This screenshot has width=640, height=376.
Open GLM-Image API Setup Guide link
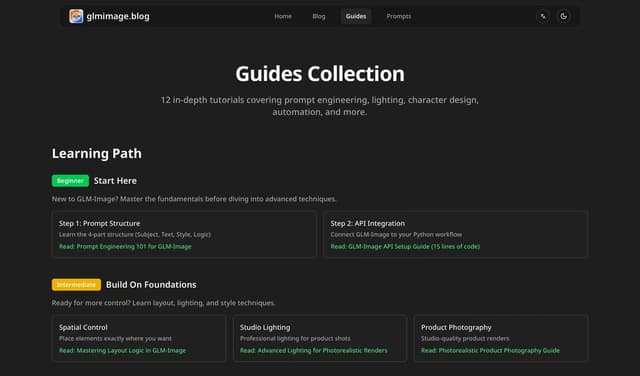tap(405, 247)
